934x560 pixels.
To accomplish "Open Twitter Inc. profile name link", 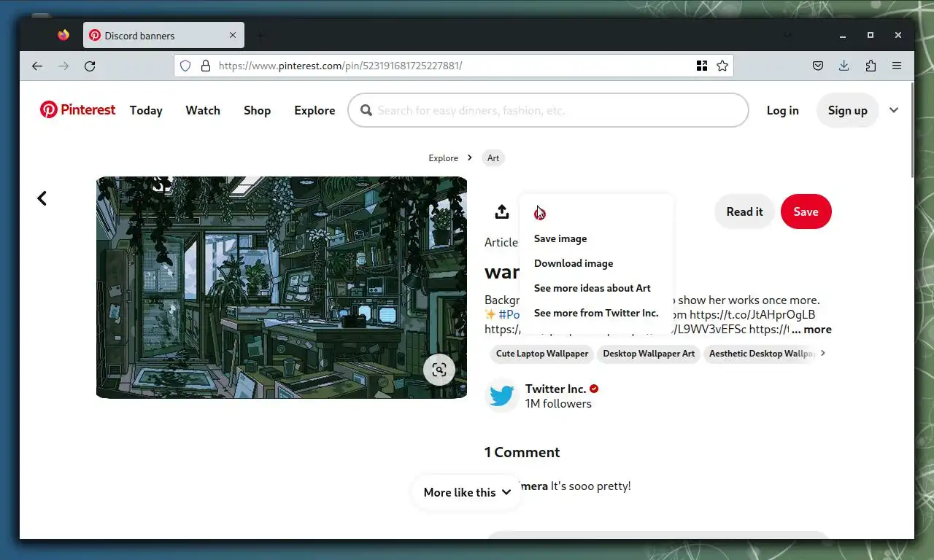I will pos(556,389).
